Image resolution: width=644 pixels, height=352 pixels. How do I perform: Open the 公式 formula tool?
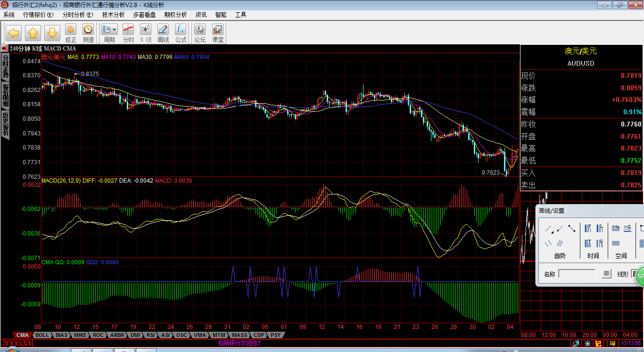[181, 33]
